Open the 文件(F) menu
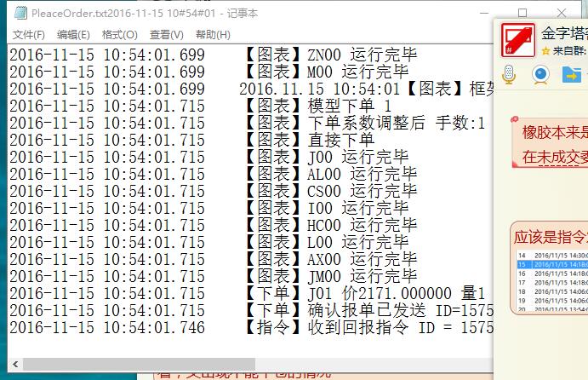This screenshot has width=588, height=380. (28, 35)
